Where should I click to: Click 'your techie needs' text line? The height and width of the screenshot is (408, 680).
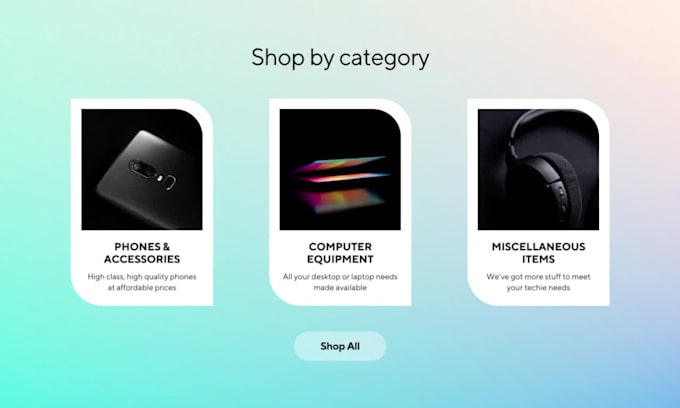click(x=538, y=287)
